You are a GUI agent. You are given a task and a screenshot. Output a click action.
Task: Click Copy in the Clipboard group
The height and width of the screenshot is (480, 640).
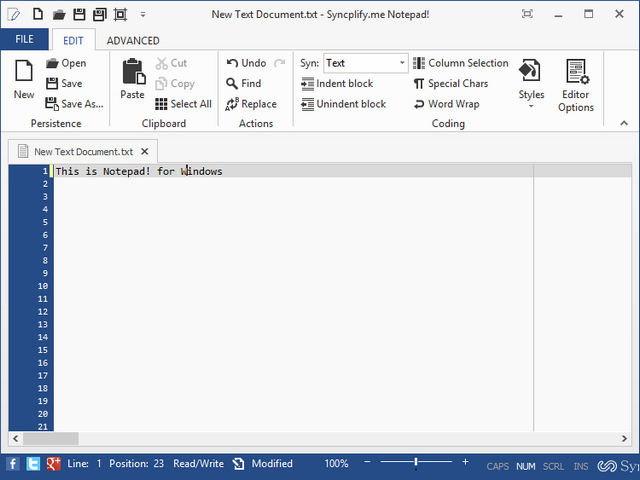pos(175,84)
